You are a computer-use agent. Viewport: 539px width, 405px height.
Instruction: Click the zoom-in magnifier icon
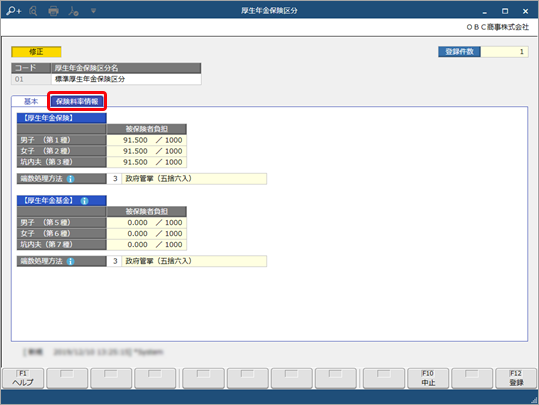click(13, 11)
